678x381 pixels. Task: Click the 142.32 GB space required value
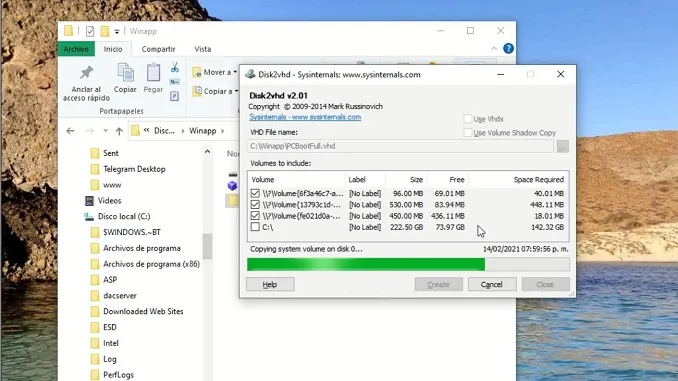547,227
